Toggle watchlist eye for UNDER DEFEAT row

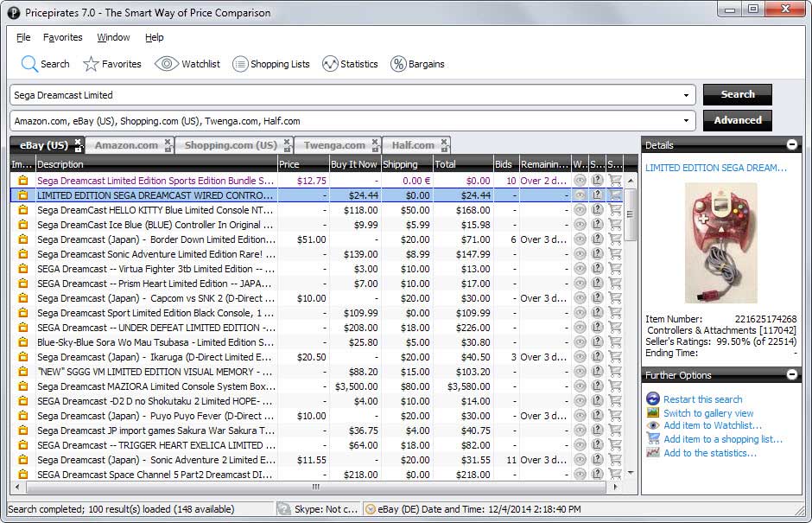(x=580, y=328)
